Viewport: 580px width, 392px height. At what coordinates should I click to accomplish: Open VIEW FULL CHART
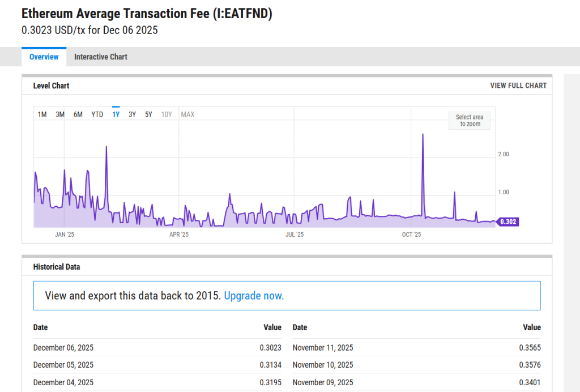point(518,86)
